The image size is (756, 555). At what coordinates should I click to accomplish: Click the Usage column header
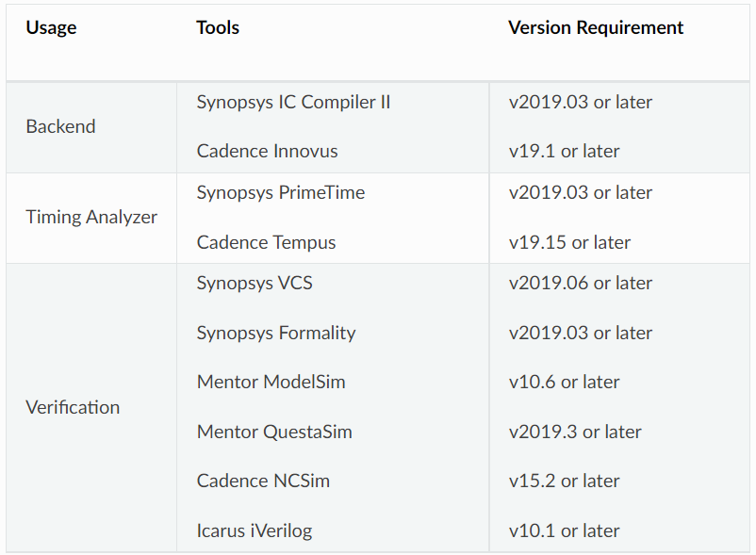51,28
